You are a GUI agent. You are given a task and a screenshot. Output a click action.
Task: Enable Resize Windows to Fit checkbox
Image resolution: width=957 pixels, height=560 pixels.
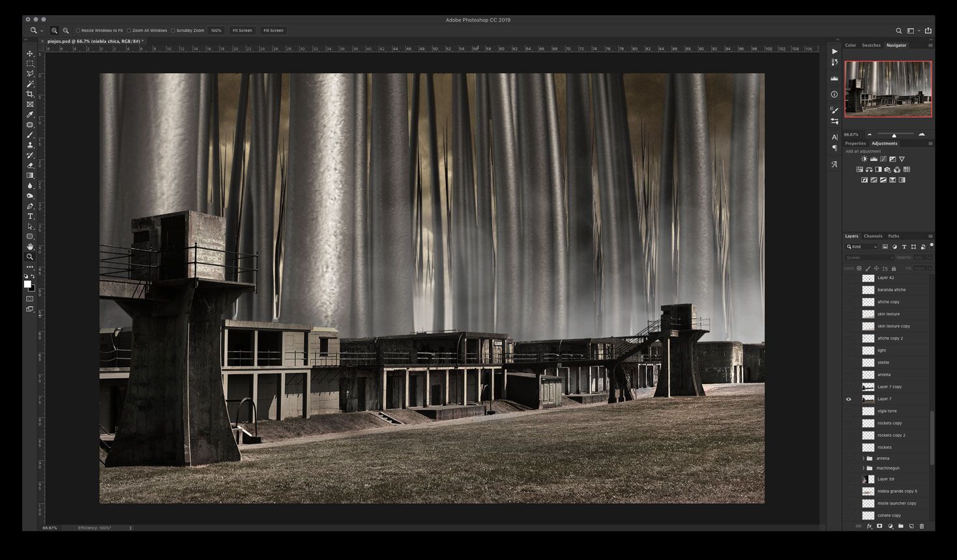click(78, 31)
